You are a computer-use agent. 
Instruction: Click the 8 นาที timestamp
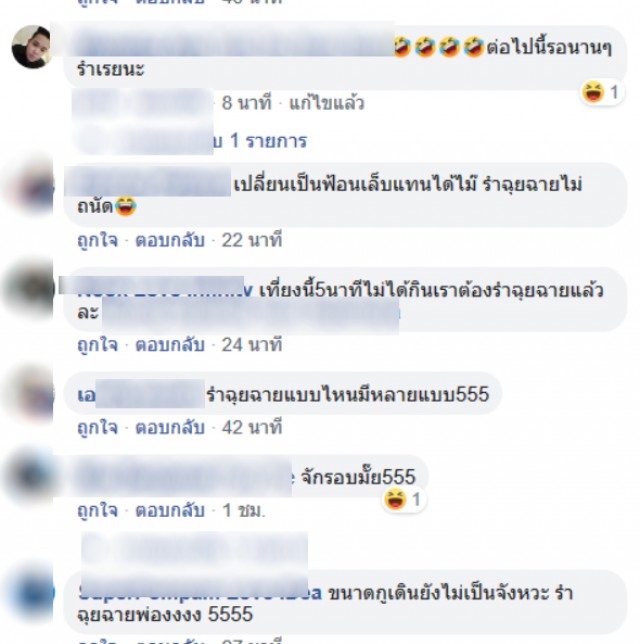[246, 103]
